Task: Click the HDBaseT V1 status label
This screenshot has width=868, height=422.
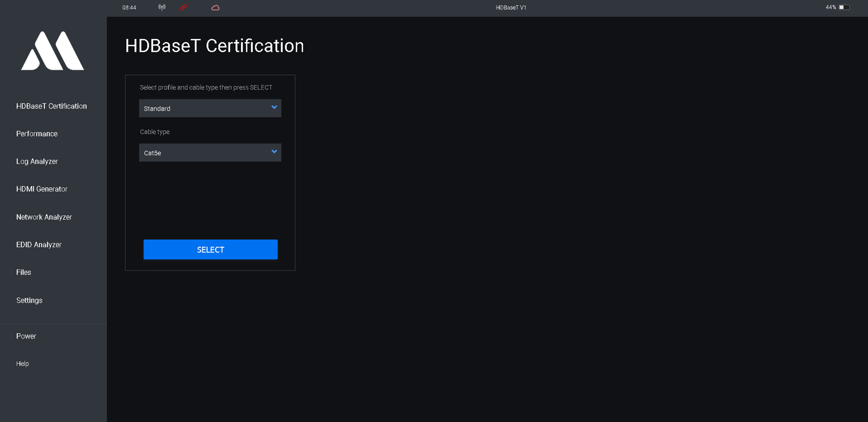Action: 511,7
